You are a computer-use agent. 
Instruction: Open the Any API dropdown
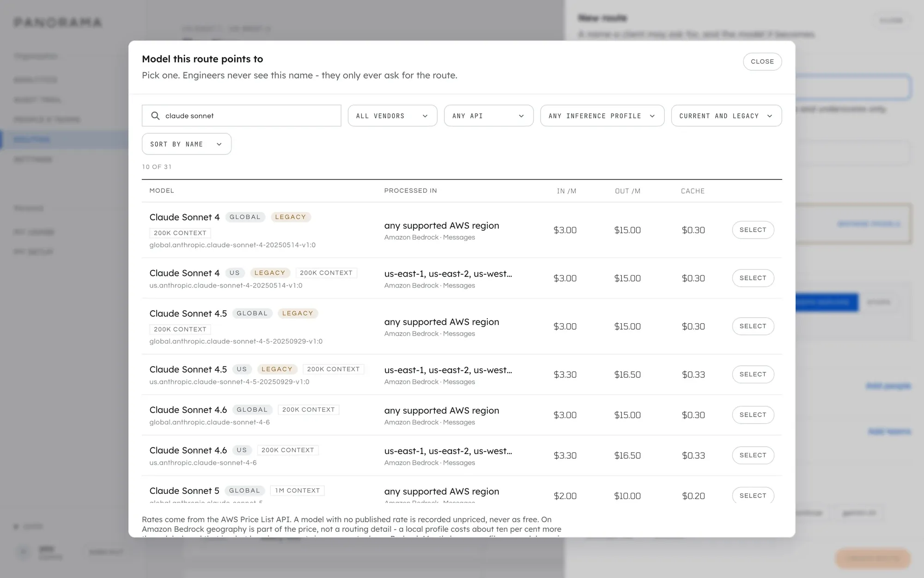489,116
